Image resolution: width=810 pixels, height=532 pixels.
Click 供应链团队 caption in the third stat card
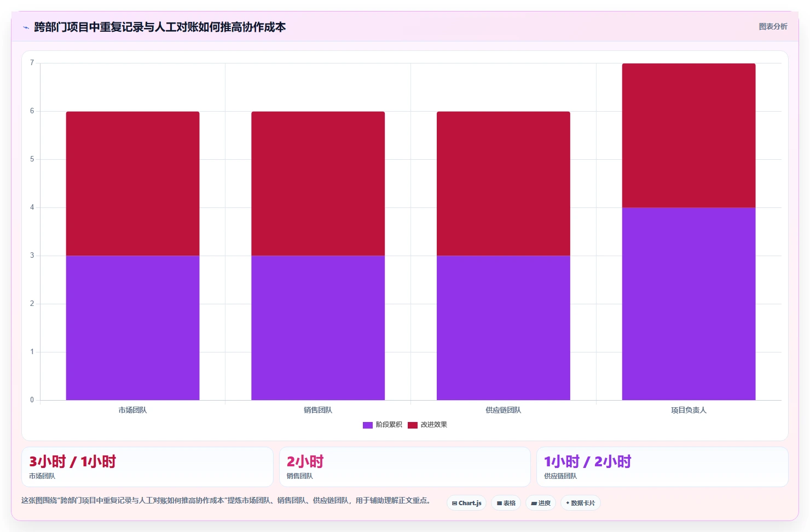[560, 476]
